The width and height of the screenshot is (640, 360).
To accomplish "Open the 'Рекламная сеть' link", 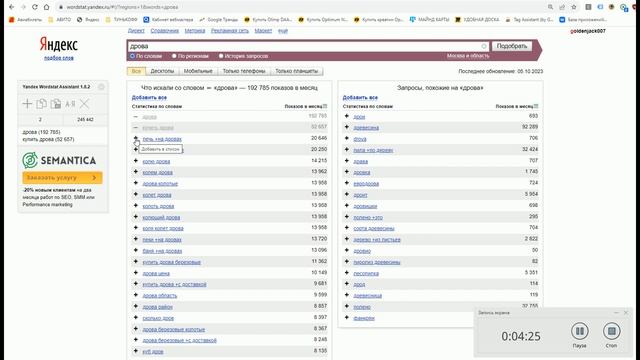I will tap(230, 31).
